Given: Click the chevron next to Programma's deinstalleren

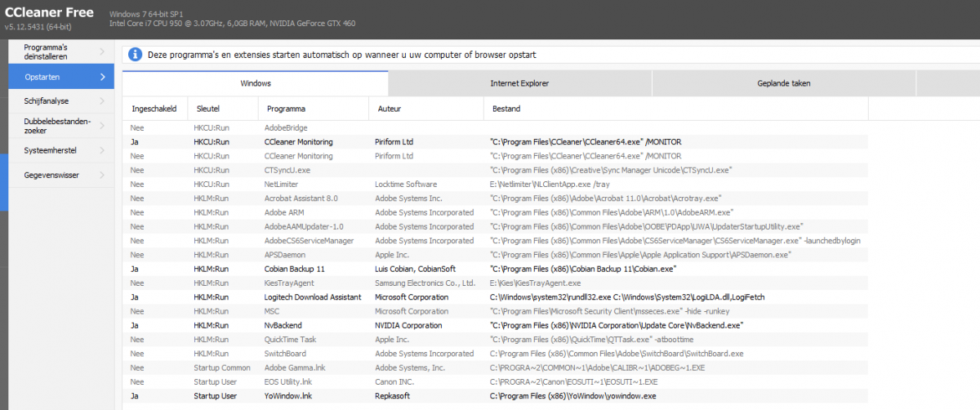Looking at the screenshot, I should click(x=101, y=52).
